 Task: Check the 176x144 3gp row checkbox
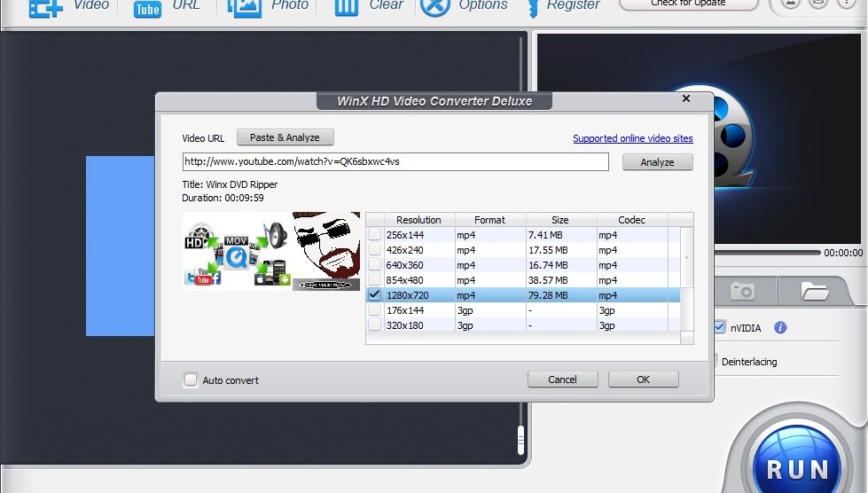pyautogui.click(x=375, y=309)
